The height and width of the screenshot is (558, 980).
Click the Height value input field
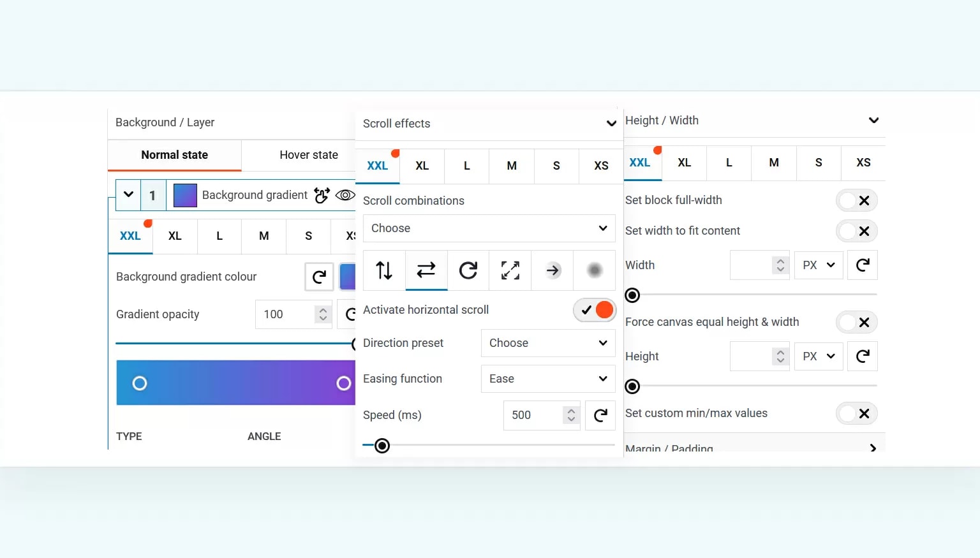click(760, 356)
